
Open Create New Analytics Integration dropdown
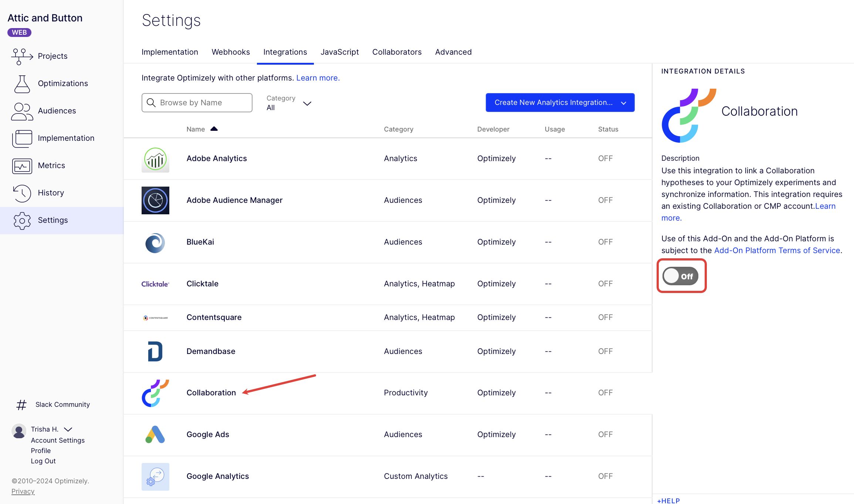pyautogui.click(x=560, y=102)
